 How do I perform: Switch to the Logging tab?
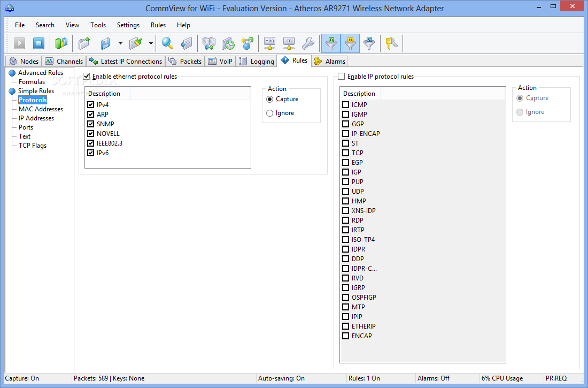pos(257,61)
